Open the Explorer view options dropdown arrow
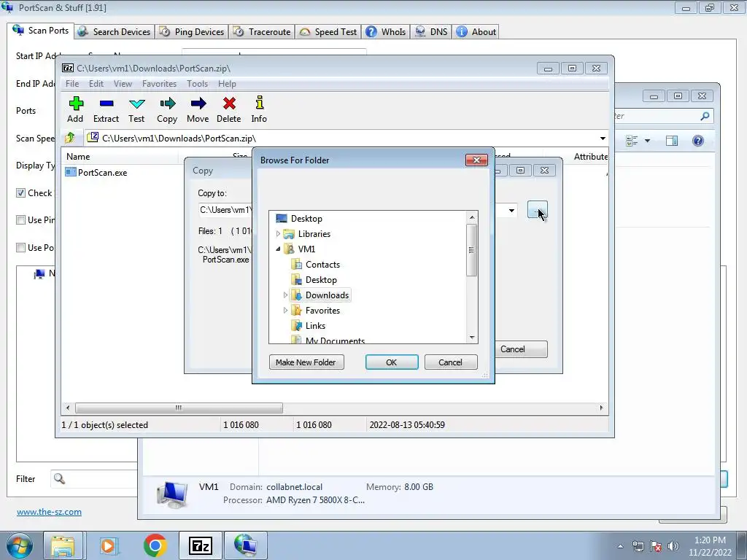Screen dimensions: 747x560 click(647, 141)
